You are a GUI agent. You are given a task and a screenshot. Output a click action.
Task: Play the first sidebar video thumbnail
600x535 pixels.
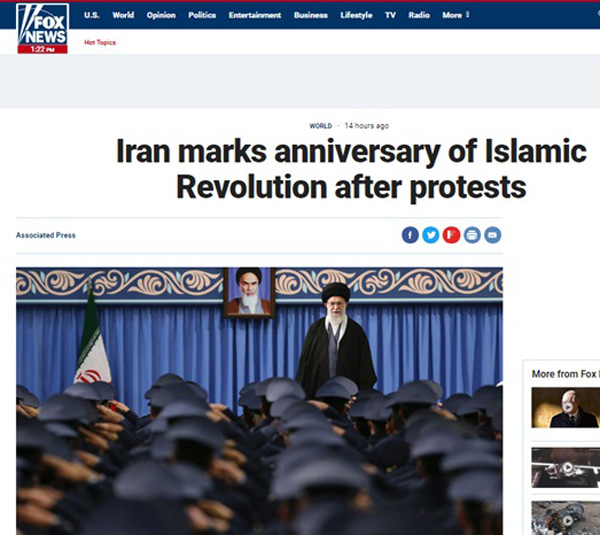(x=566, y=407)
